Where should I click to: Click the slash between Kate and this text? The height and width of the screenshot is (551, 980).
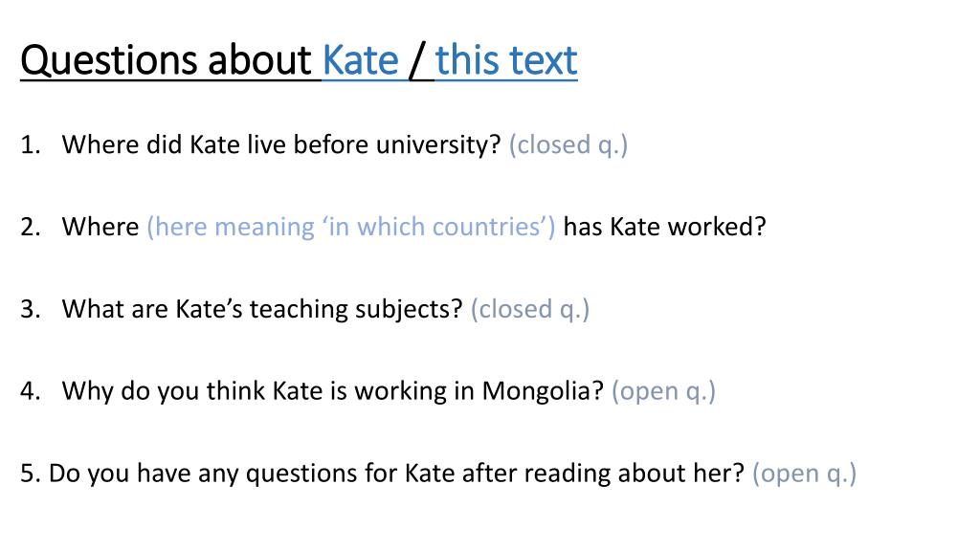pyautogui.click(x=417, y=61)
